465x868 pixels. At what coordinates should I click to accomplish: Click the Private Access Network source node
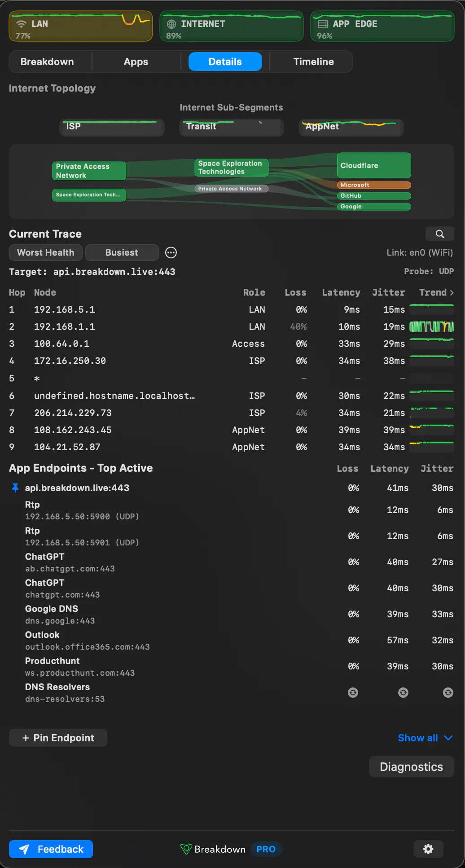click(x=89, y=171)
